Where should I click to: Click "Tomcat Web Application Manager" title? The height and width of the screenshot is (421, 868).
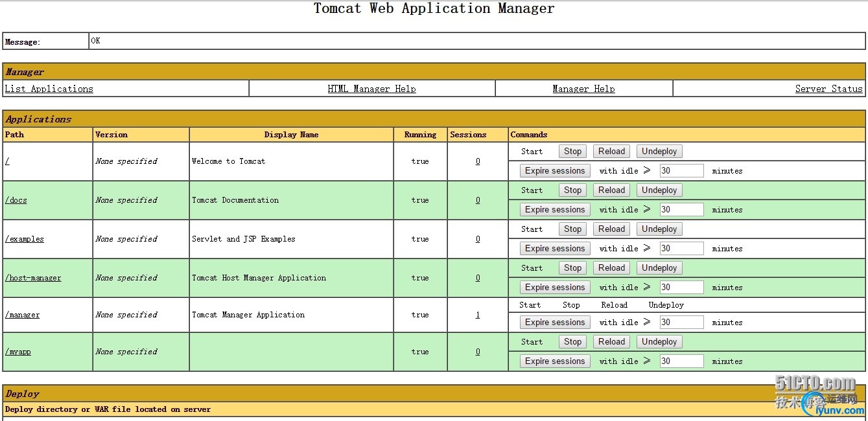434,8
